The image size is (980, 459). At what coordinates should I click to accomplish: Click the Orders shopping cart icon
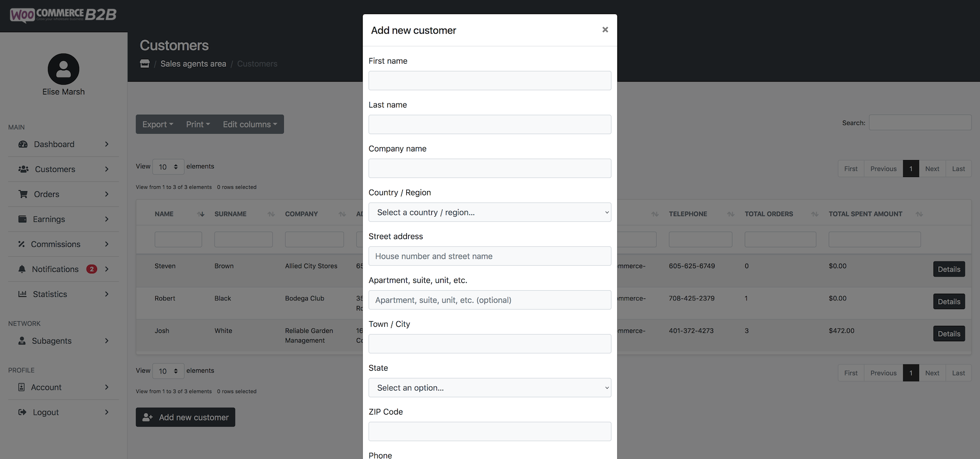[23, 194]
